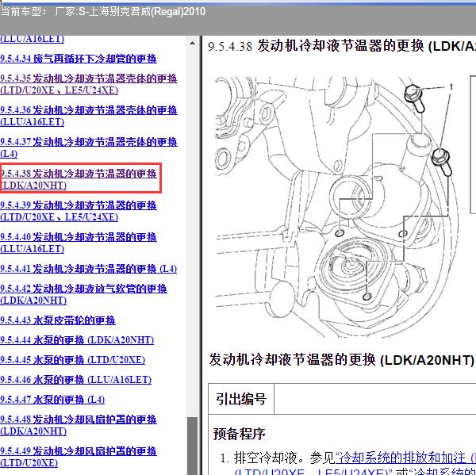The height and width of the screenshot is (475, 476).
Task: Click the thermostat exploded-view diagram
Action: pos(335,207)
